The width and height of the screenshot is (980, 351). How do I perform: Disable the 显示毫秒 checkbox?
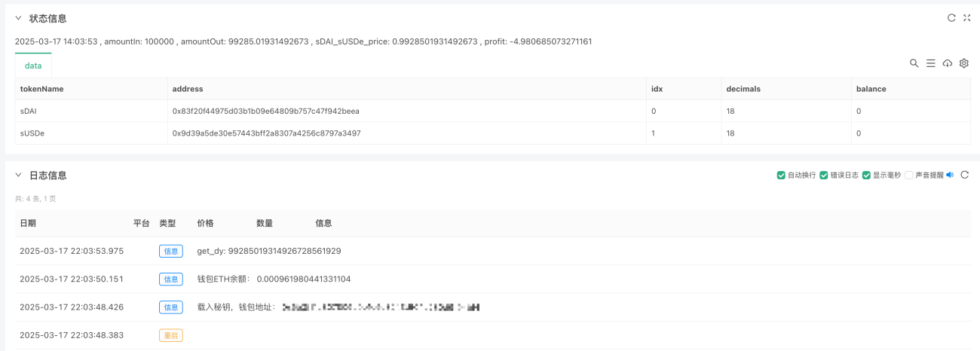tap(866, 175)
